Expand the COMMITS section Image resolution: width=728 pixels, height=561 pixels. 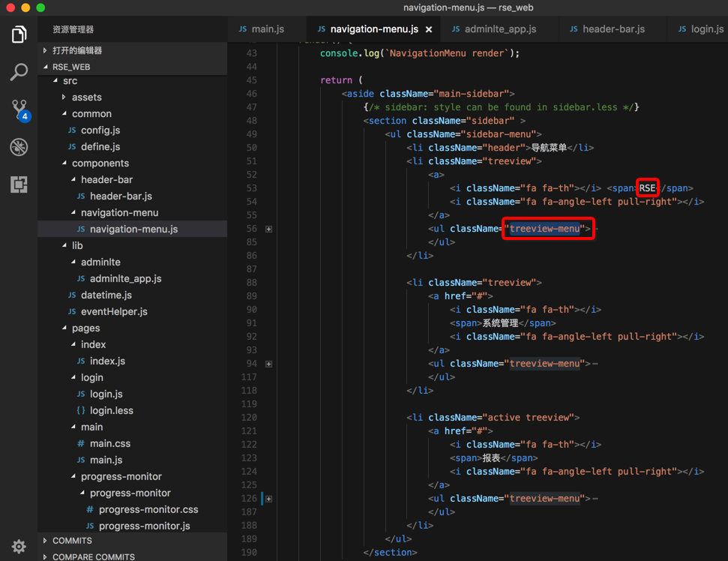72,541
